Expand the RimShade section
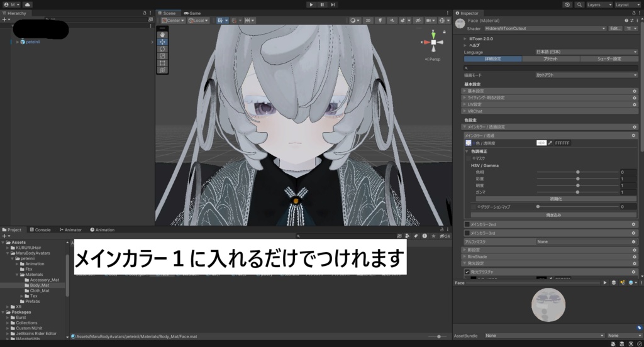Screen dimensions: 644x347 [550, 256]
